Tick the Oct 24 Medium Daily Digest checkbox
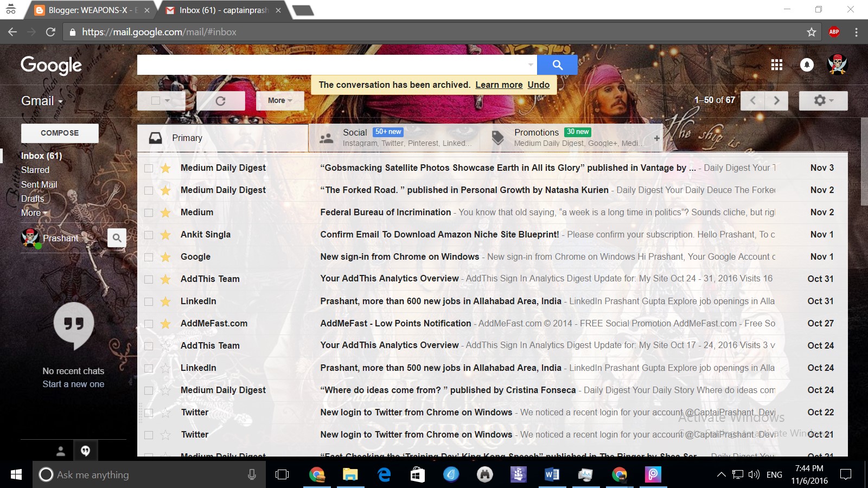Screen dimensions: 868x488 149,390
